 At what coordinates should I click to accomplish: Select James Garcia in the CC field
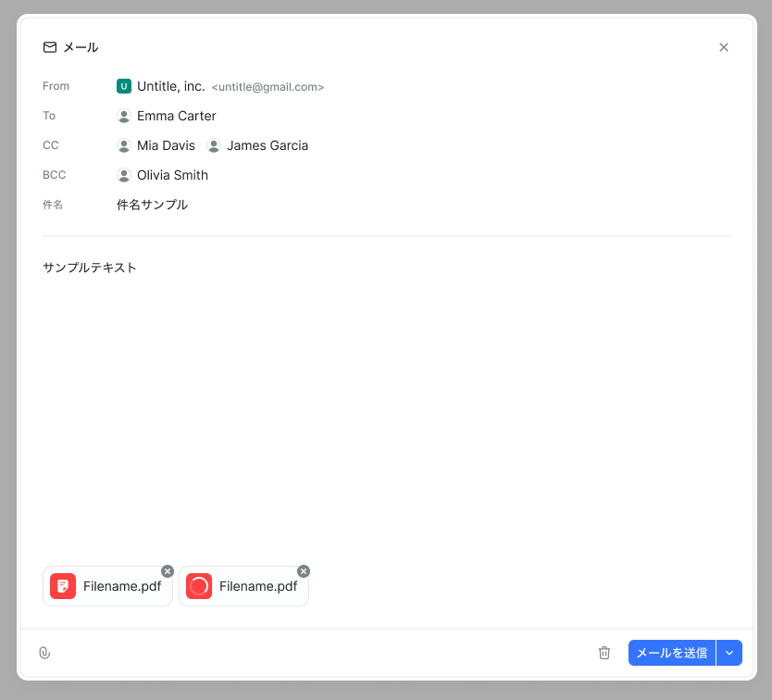tap(257, 145)
